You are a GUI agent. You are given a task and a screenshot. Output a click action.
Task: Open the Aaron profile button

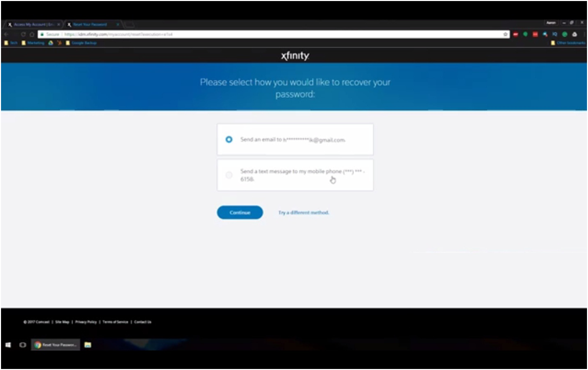[551, 23]
